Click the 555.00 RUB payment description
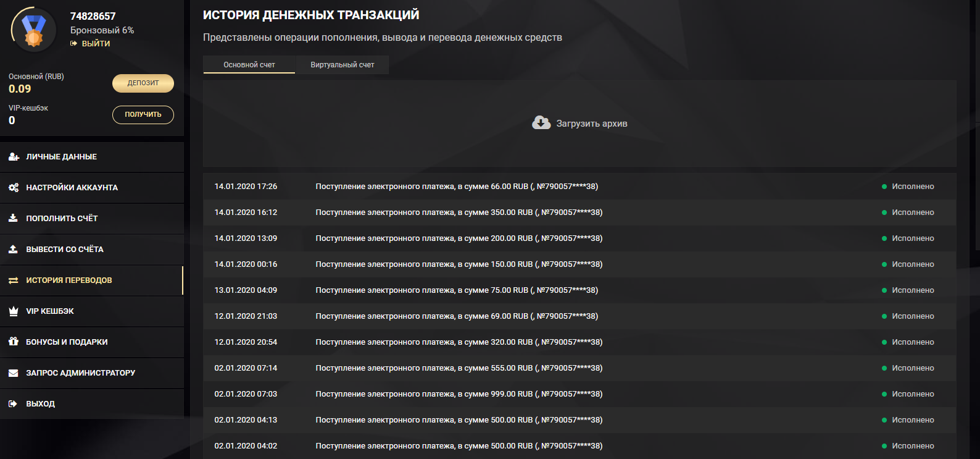 point(459,368)
